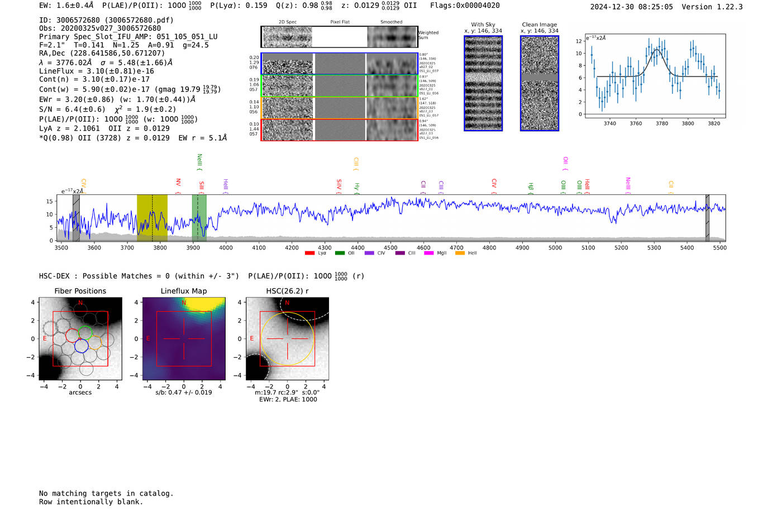Click the red SiII line marker label
782x532 pixels.
(202, 185)
